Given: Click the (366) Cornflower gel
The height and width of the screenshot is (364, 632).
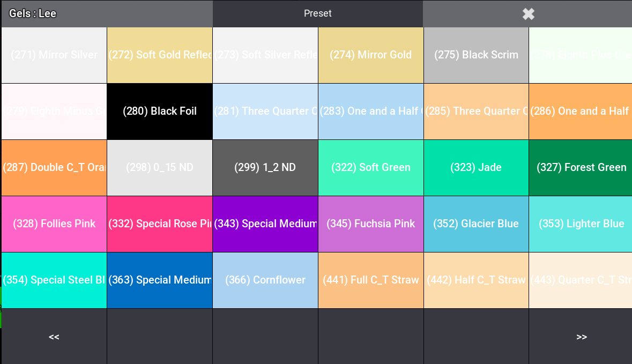Looking at the screenshot, I should [265, 280].
